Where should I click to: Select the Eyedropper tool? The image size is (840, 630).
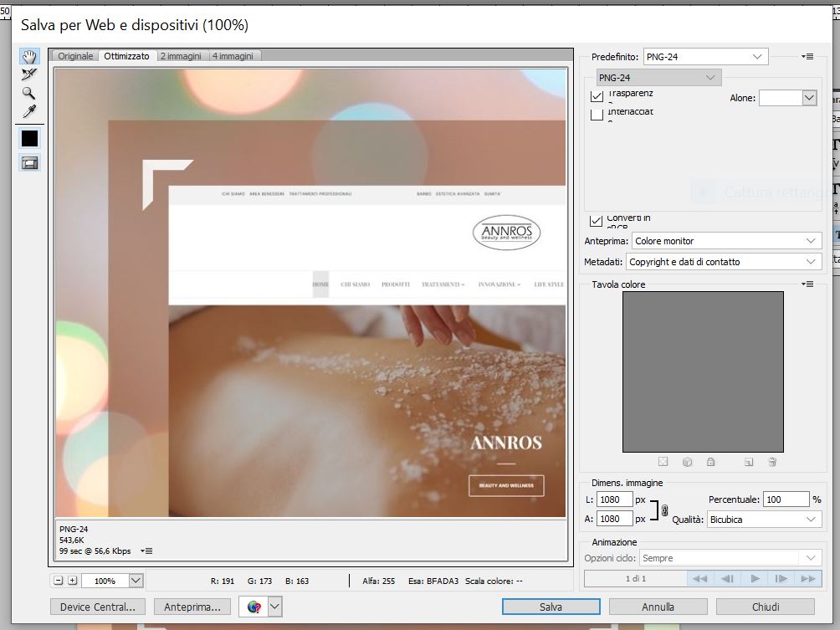point(29,111)
